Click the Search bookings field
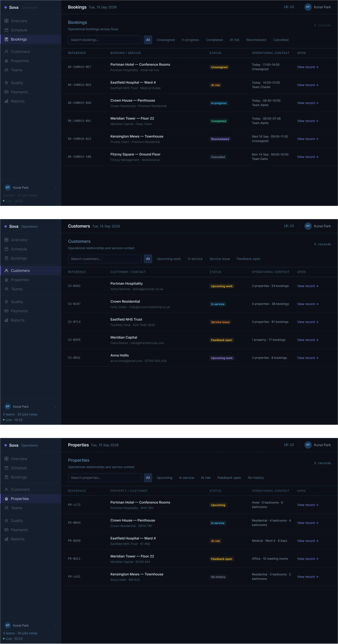The height and width of the screenshot is (644, 338). click(105, 40)
